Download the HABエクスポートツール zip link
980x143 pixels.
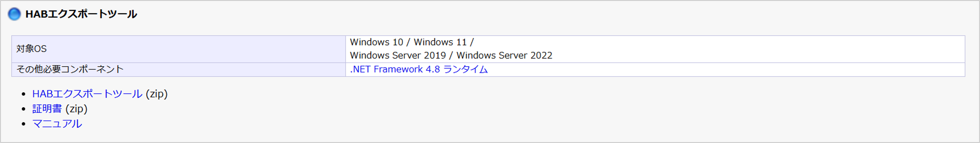coord(87,94)
